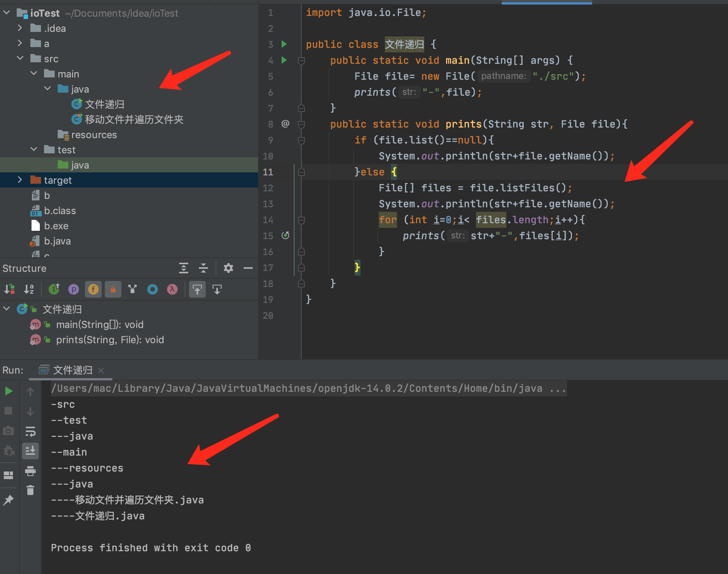Rerun 文件递归 in Run panel

click(8, 391)
